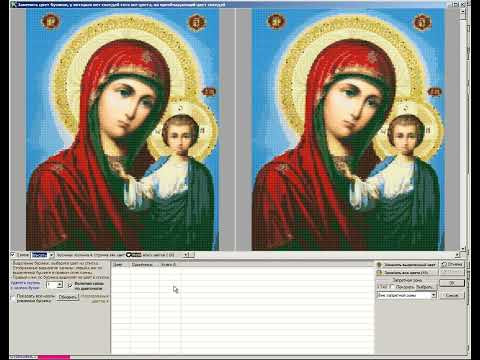
Task: Toggle the 'Показать все найденные' beads checkbox
Action: click(13, 298)
